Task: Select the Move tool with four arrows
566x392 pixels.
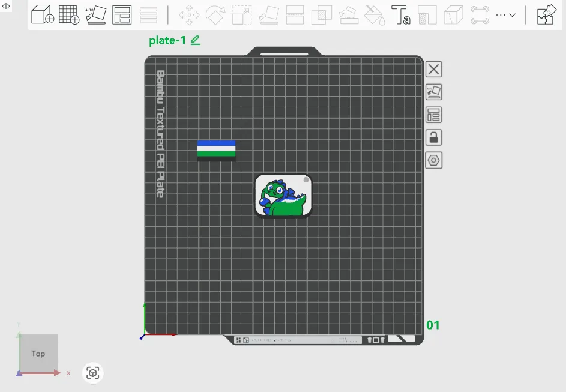Action: (189, 15)
